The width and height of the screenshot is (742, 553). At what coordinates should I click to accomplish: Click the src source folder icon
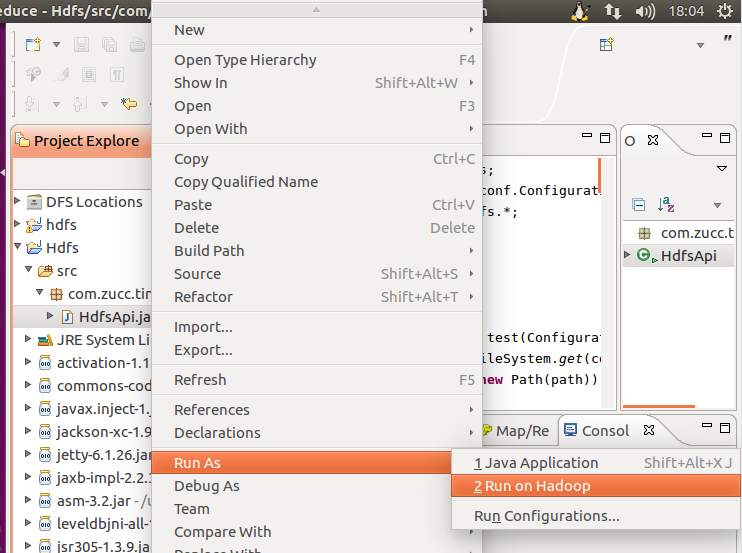click(45, 271)
